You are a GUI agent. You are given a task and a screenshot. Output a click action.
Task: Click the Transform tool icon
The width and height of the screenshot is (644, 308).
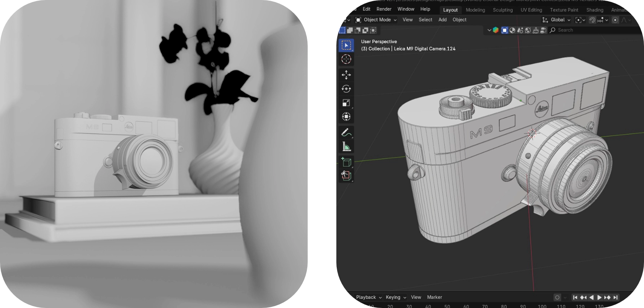[346, 117]
